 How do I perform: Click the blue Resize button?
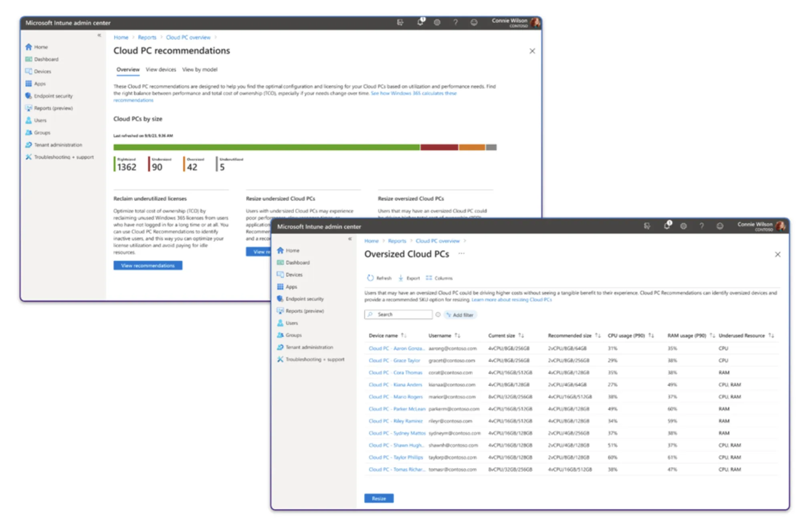(379, 498)
